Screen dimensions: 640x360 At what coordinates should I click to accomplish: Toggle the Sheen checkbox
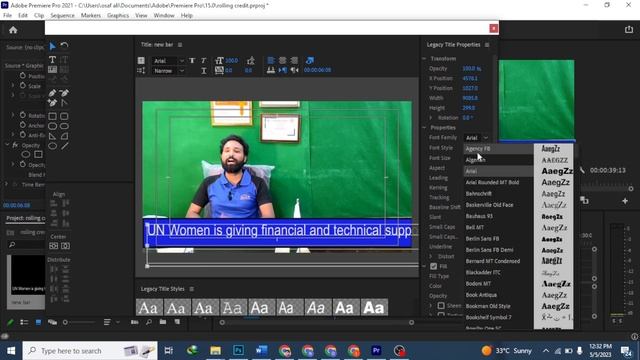coord(441,305)
